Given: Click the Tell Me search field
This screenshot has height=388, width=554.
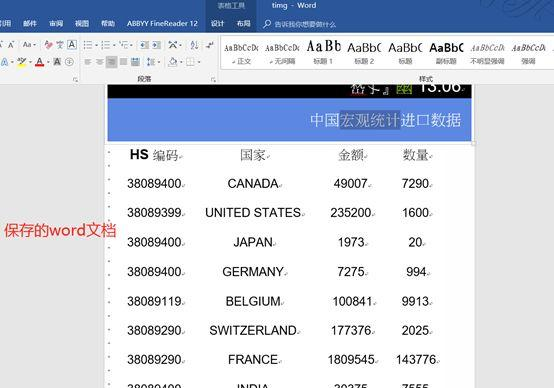Looking at the screenshot, I should click(x=300, y=24).
